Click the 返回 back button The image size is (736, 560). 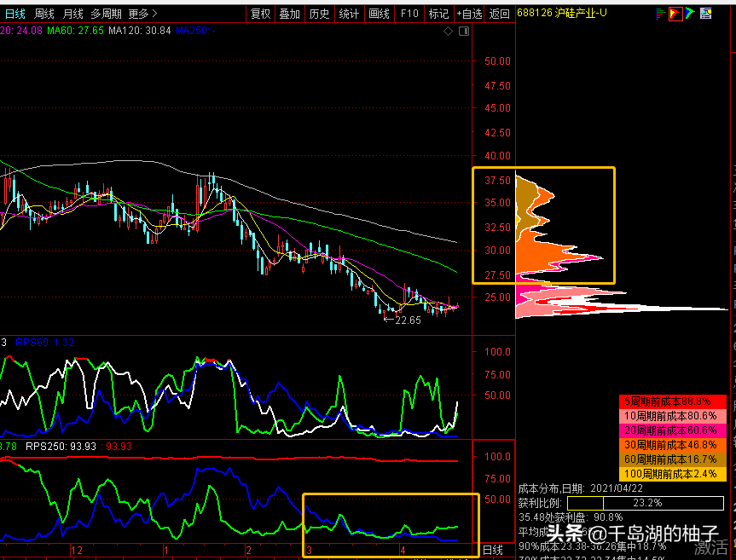coord(500,14)
